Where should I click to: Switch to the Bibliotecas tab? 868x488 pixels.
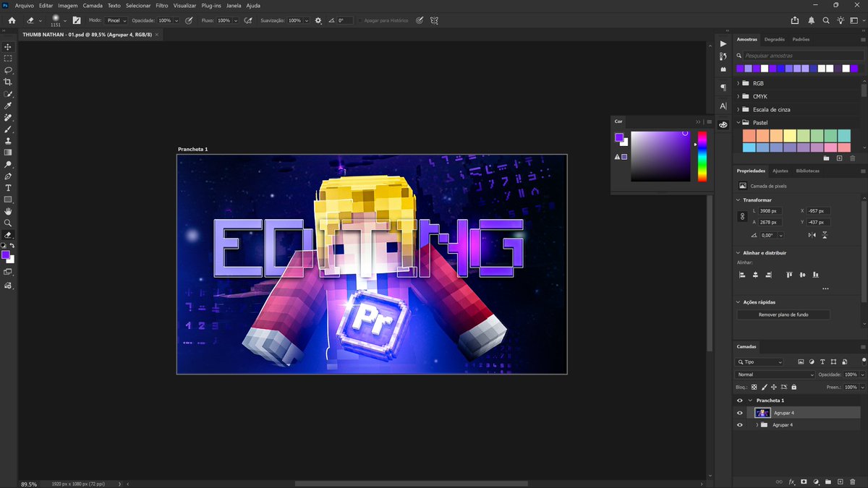807,171
